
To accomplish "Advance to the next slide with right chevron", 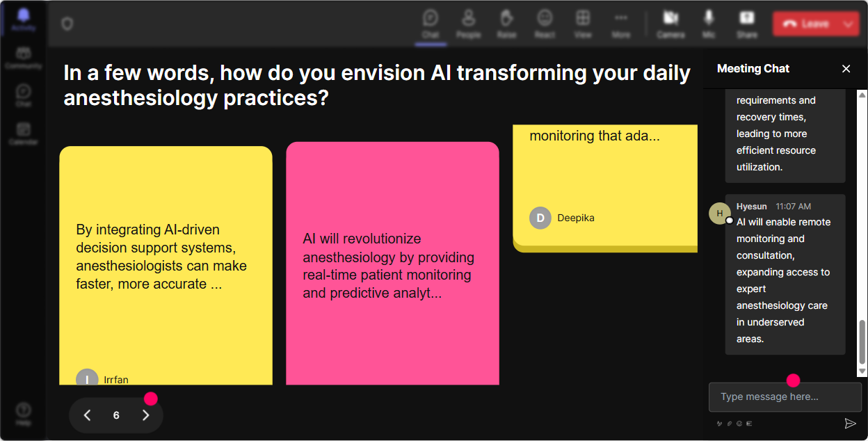I will point(145,415).
